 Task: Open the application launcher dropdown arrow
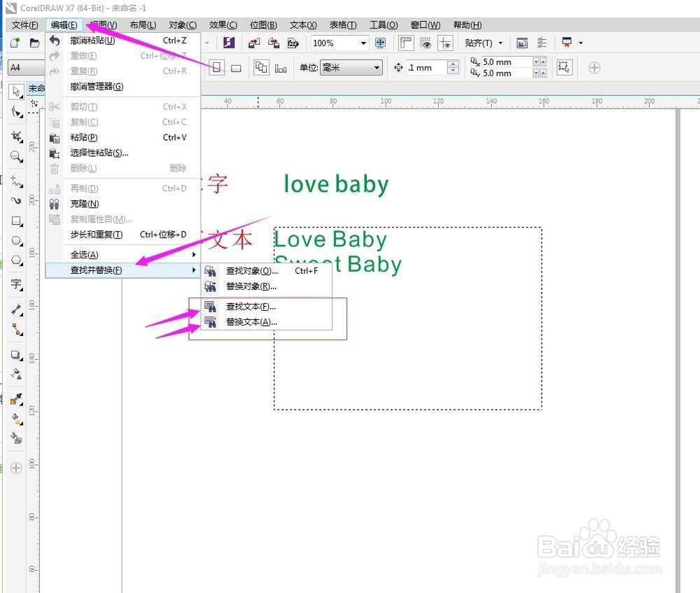[581, 43]
